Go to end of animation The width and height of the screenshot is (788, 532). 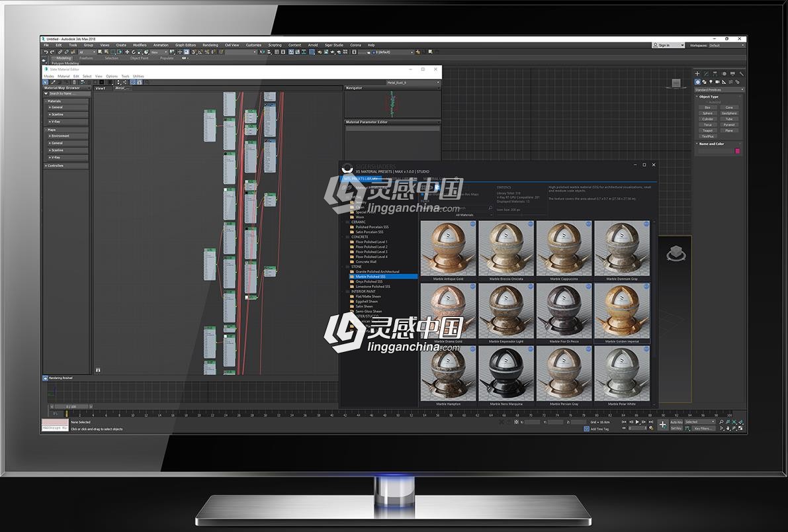point(651,422)
